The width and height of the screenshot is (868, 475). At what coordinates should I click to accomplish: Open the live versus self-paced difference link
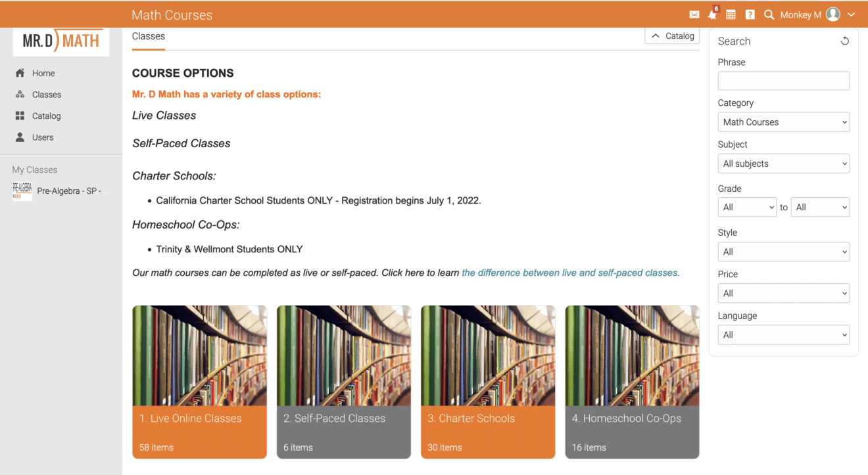point(570,273)
